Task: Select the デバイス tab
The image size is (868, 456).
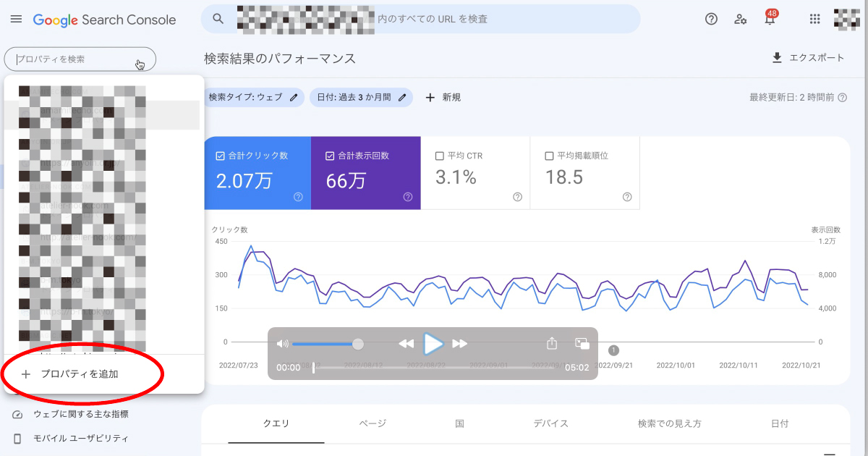Action: (x=550, y=423)
